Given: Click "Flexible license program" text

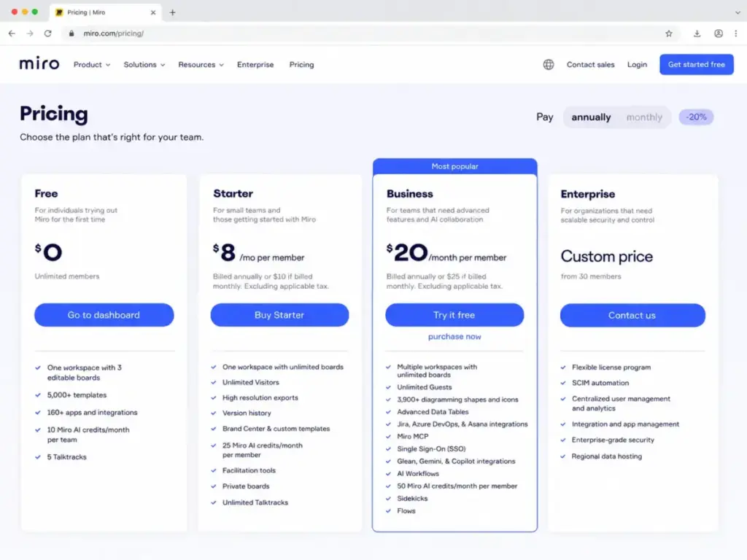Looking at the screenshot, I should 611,367.
